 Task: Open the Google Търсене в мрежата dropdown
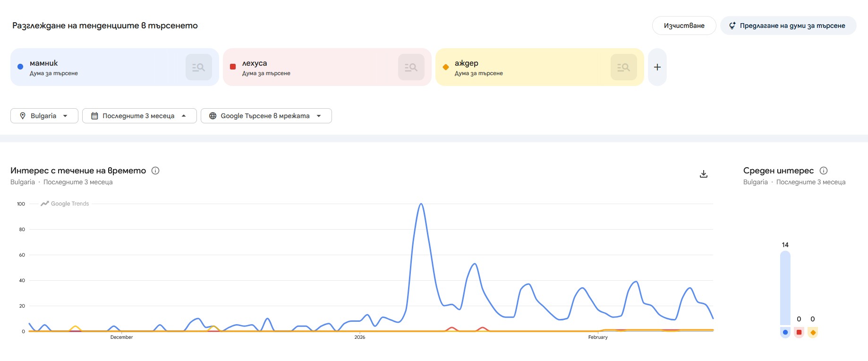[x=266, y=115]
